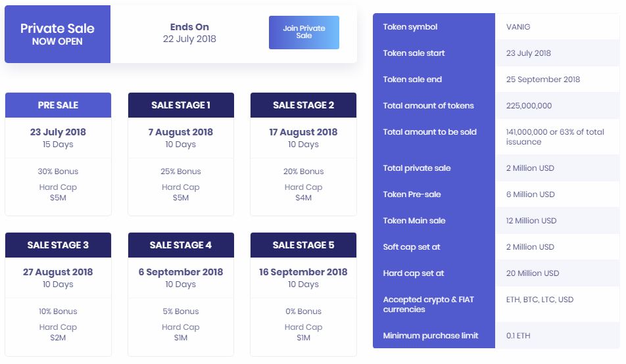
Task: Select the SALE STAGE 3 header
Action: click(x=58, y=245)
